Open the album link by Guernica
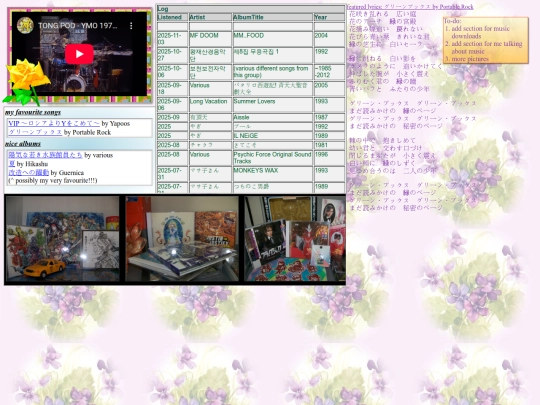 pyautogui.click(x=28, y=173)
